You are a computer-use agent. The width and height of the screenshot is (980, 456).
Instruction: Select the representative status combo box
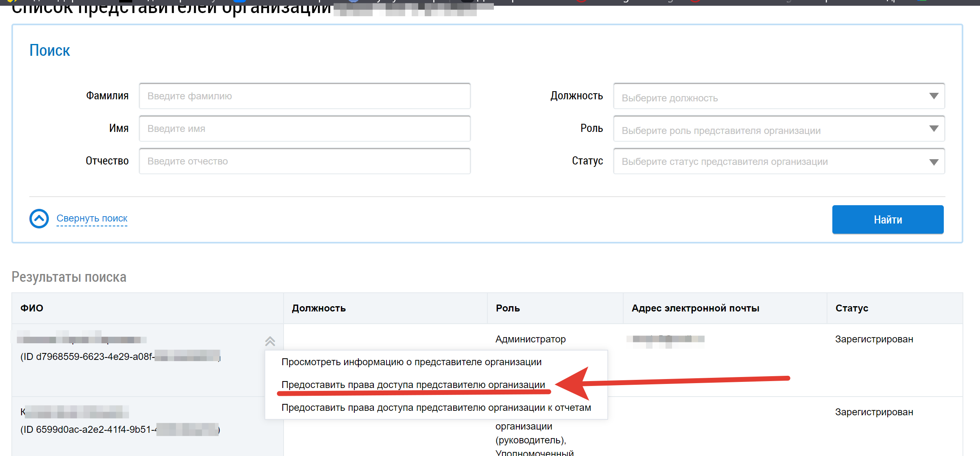[779, 161]
